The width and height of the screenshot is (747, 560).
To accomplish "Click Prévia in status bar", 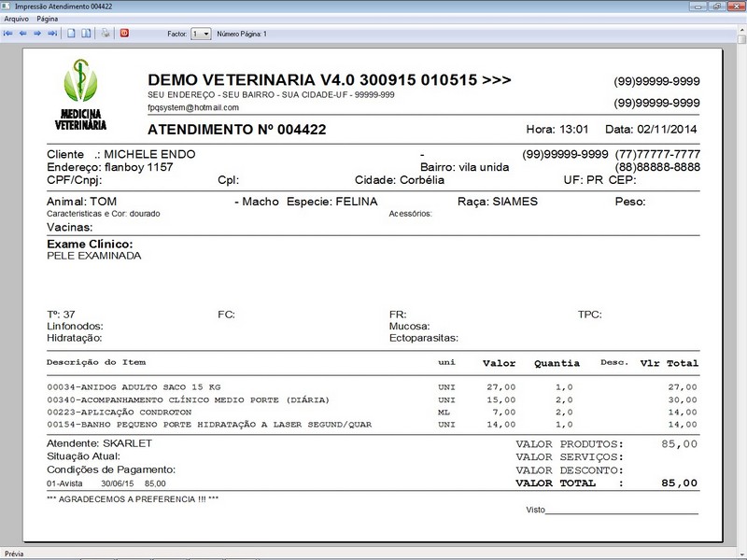I will [14, 553].
